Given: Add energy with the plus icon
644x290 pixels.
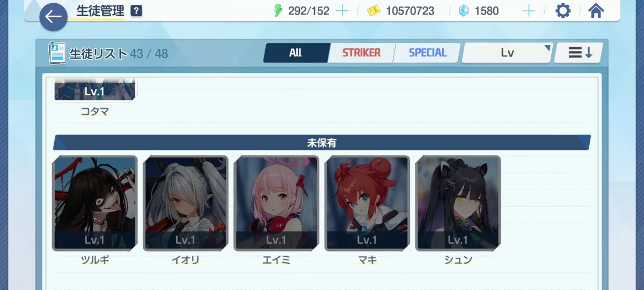Looking at the screenshot, I should 342,11.
